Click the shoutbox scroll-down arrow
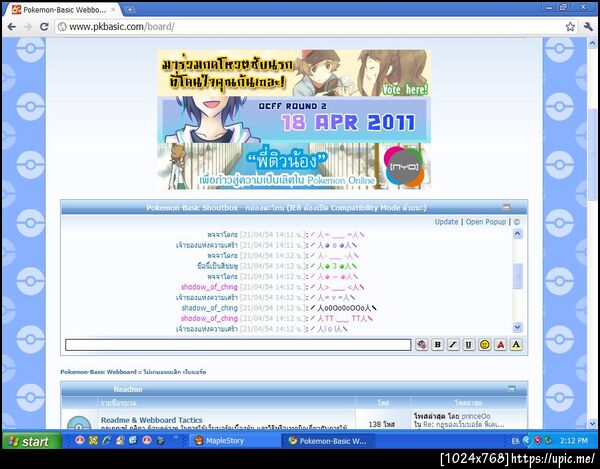The image size is (600, 469). 517,327
